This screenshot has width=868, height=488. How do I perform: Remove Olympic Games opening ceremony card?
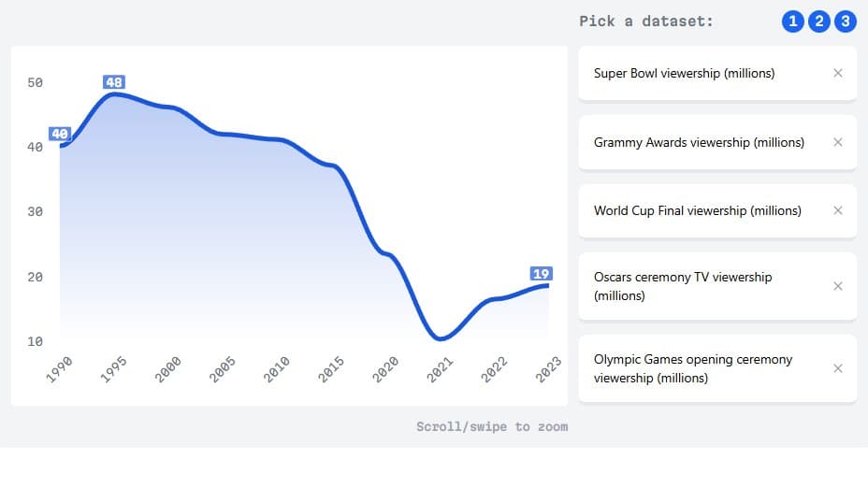tap(837, 368)
